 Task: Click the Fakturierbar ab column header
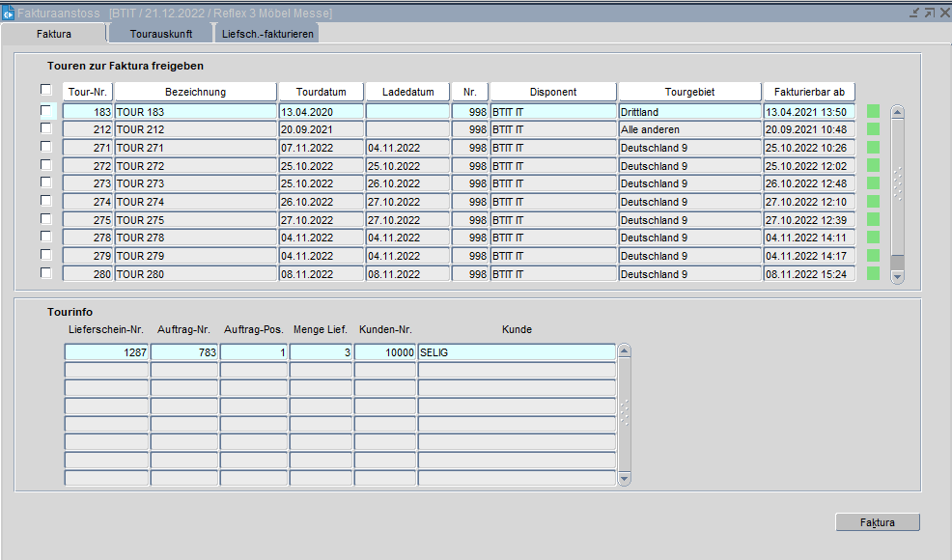click(809, 92)
